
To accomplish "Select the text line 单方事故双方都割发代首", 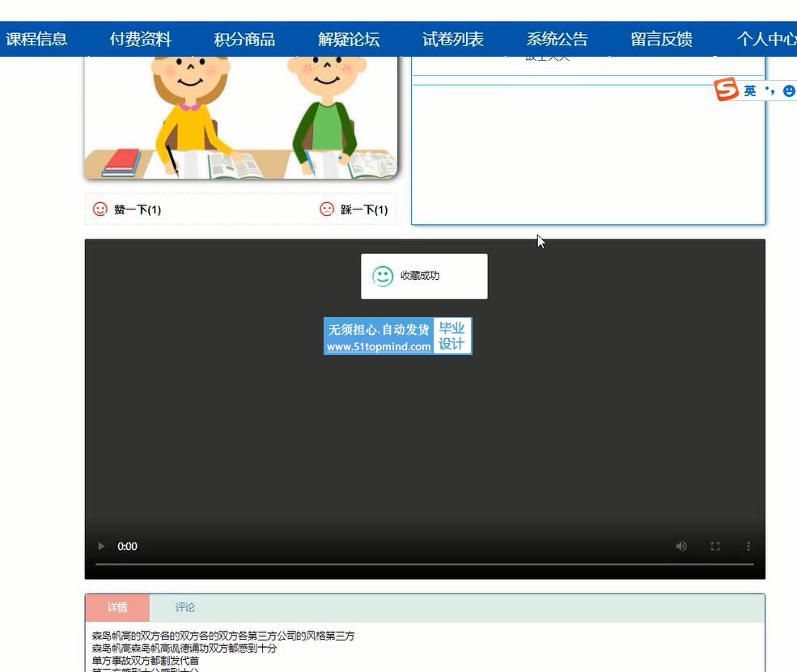I will [146, 661].
